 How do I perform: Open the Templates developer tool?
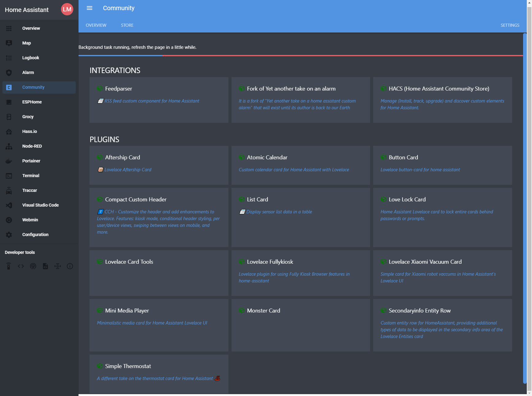tap(45, 266)
